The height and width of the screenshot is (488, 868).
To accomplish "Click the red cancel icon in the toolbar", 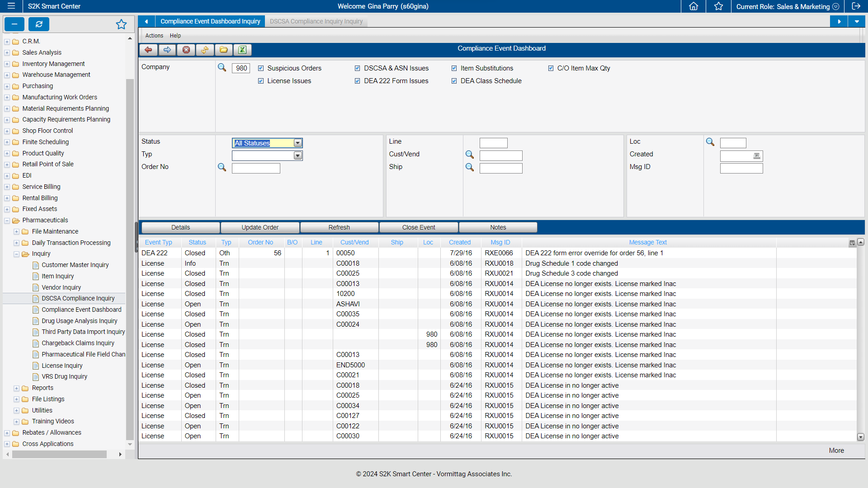I will (x=186, y=50).
